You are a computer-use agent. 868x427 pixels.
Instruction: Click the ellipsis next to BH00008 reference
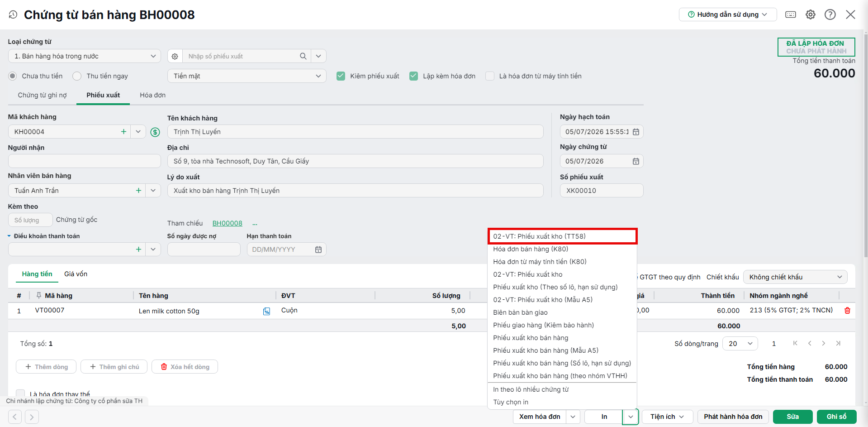(x=255, y=224)
